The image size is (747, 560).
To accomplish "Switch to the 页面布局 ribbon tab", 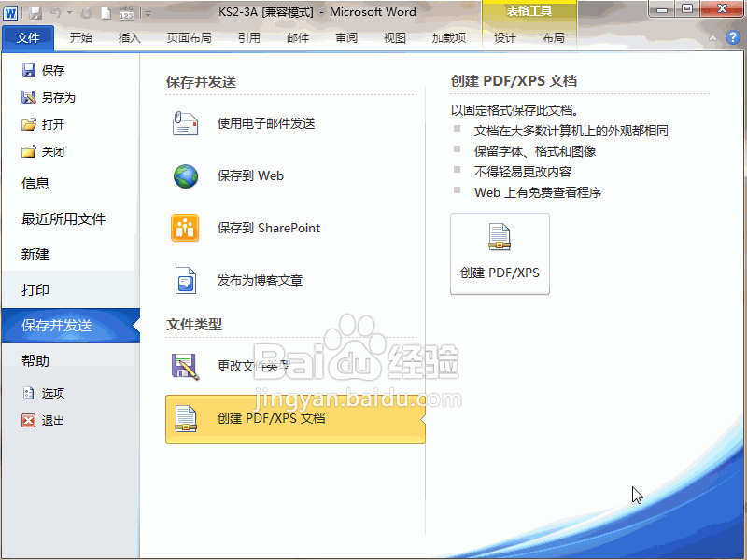I will coord(190,37).
